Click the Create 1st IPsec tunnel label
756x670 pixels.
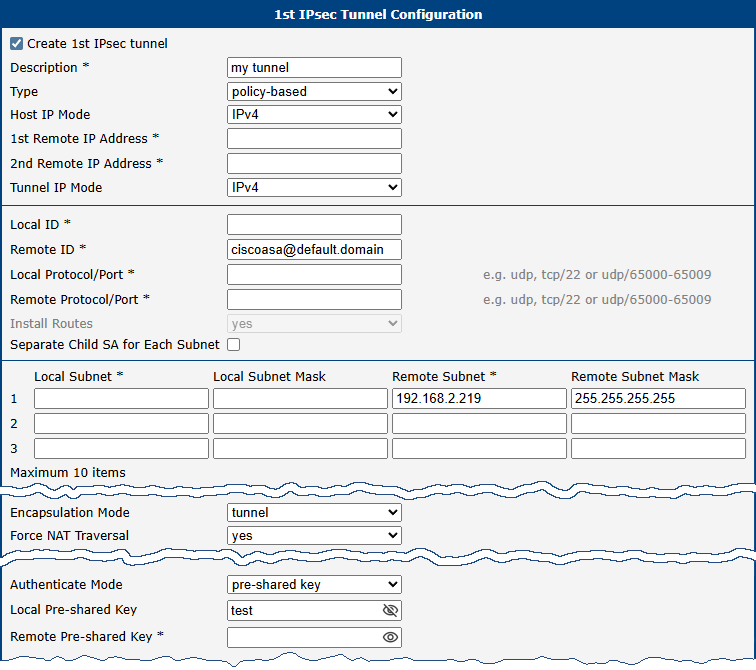pos(97,44)
